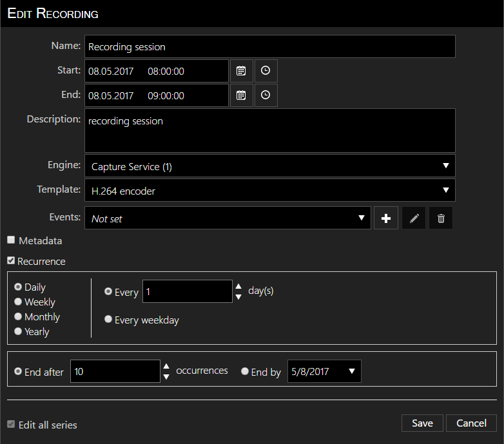This screenshot has height=444, width=504.
Task: Decrease occurrences count
Action: (x=166, y=377)
